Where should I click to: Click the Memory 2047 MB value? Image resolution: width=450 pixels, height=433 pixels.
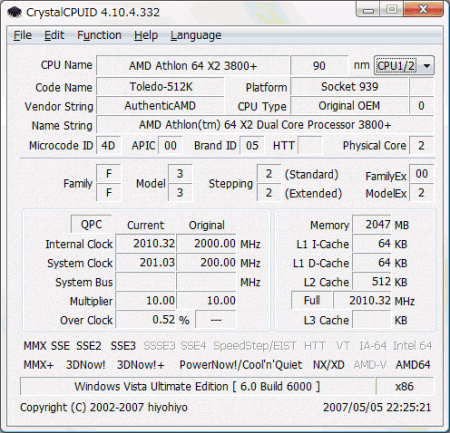372,224
